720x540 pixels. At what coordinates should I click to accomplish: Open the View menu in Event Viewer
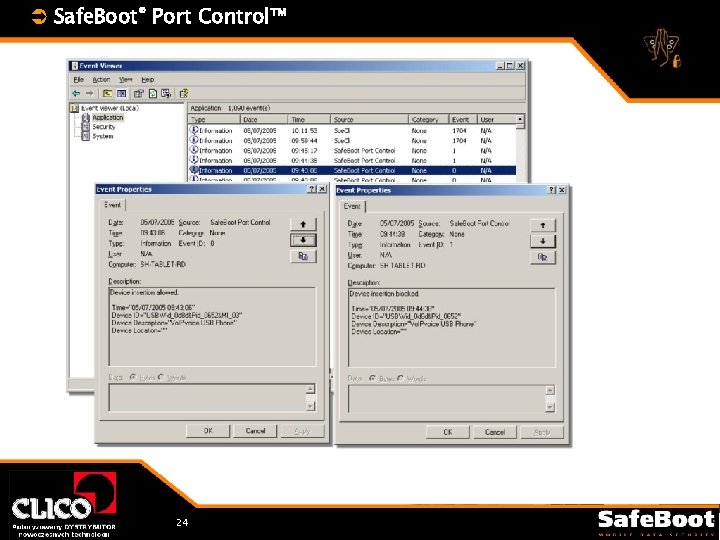tap(125, 79)
